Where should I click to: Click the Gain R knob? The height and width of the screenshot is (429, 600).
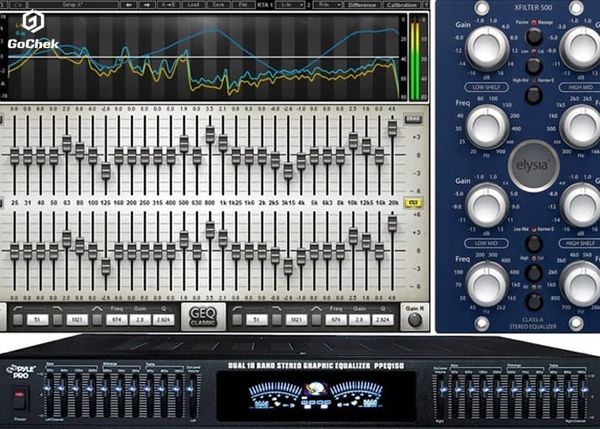pyautogui.click(x=415, y=320)
